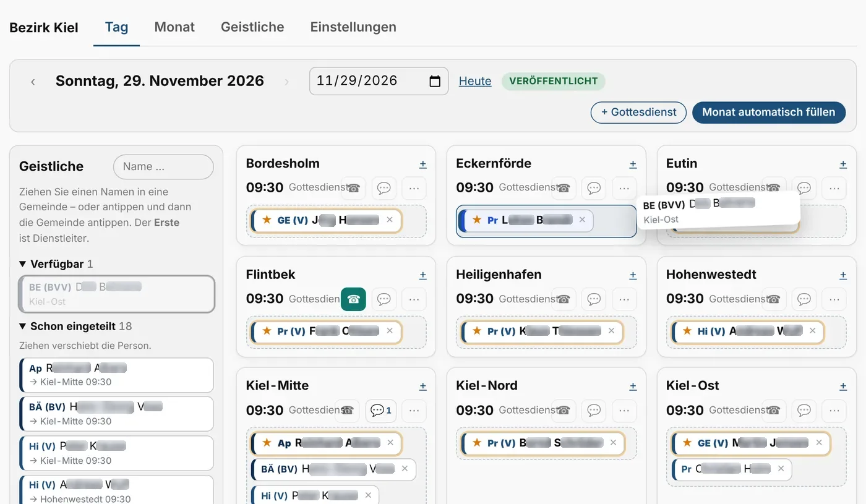Screen dimensions: 866x504
Task: Open comments in Eckernförde card
Action: point(594,188)
